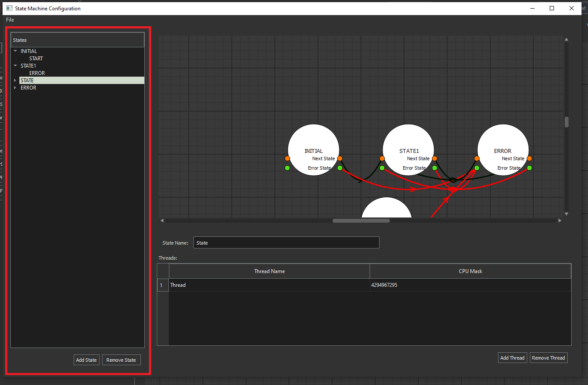Select the INITIAL state node circle
588x385 pixels.
tap(313, 139)
